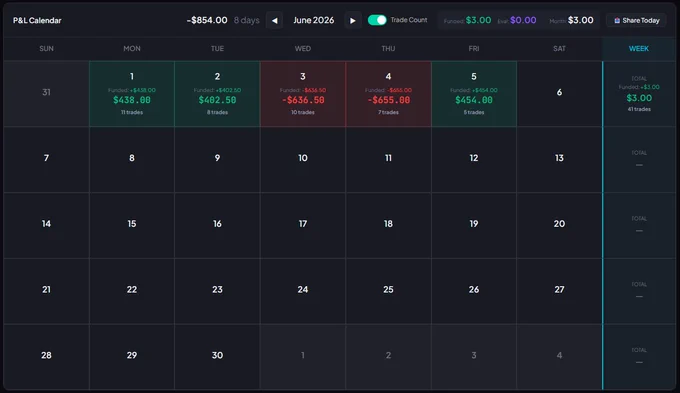This screenshot has width=680, height=393.
Task: Select greyed-out July 4 cell
Action: pyautogui.click(x=559, y=357)
